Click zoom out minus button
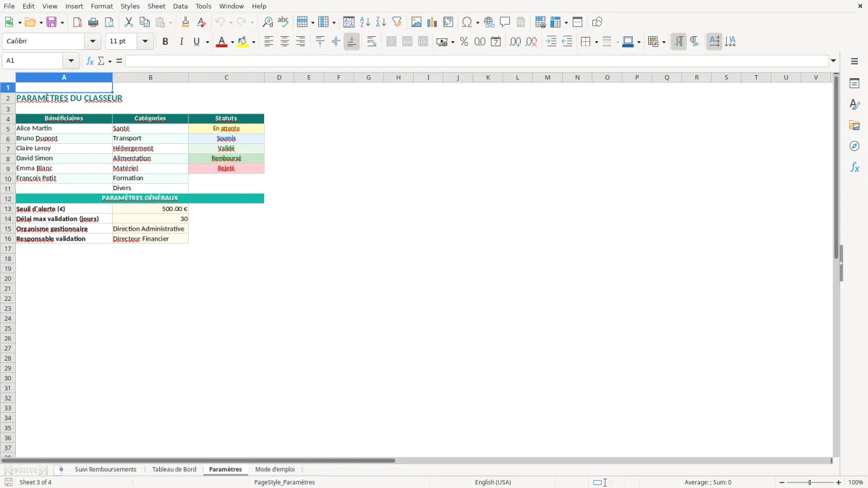Screen dimensions: 868x488 (782, 482)
